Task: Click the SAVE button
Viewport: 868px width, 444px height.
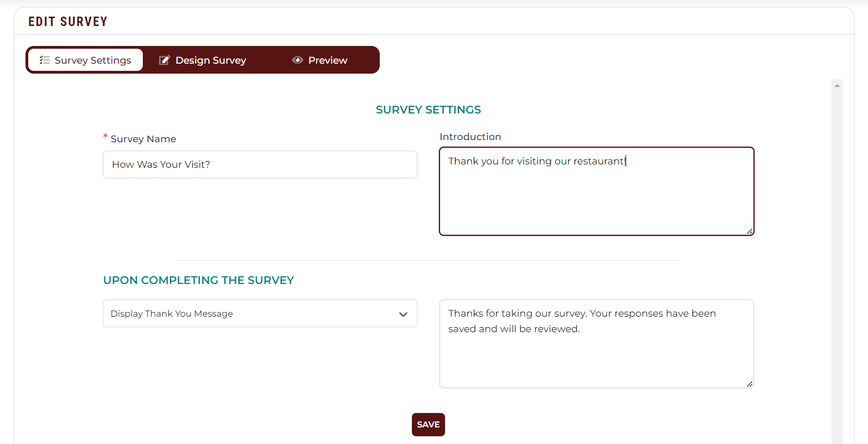Action: (x=428, y=425)
